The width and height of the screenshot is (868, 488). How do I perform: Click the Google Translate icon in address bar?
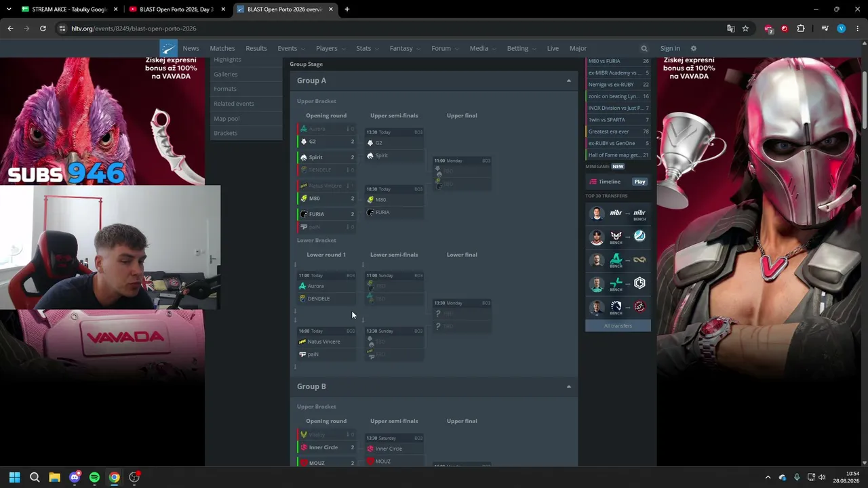730,28
